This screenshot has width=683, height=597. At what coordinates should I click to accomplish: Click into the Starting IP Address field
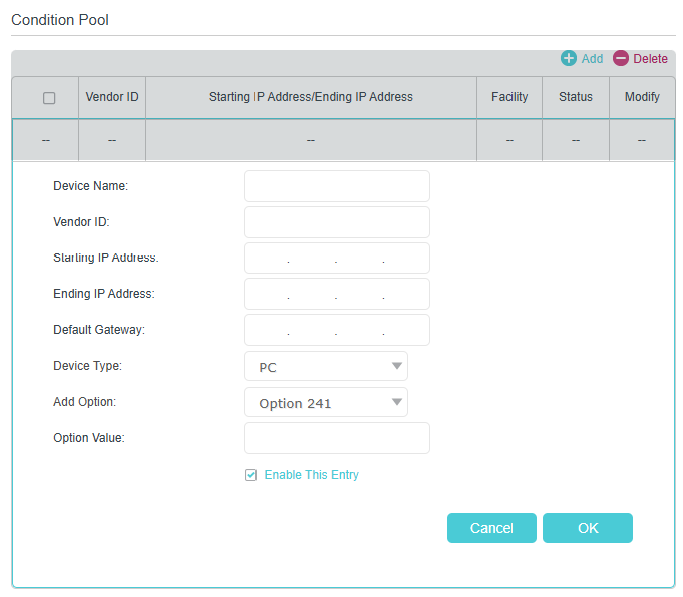point(337,258)
